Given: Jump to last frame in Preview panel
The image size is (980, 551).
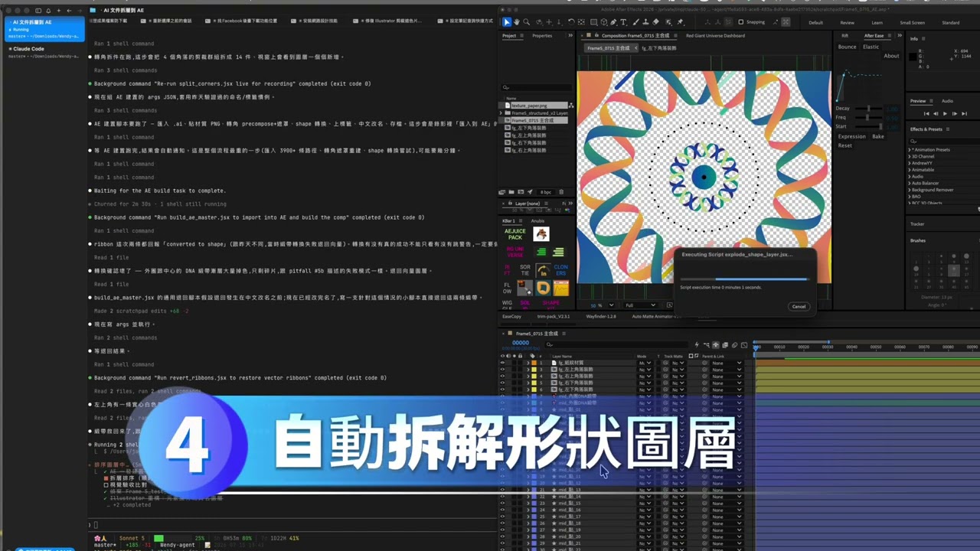Looking at the screenshot, I should point(965,113).
